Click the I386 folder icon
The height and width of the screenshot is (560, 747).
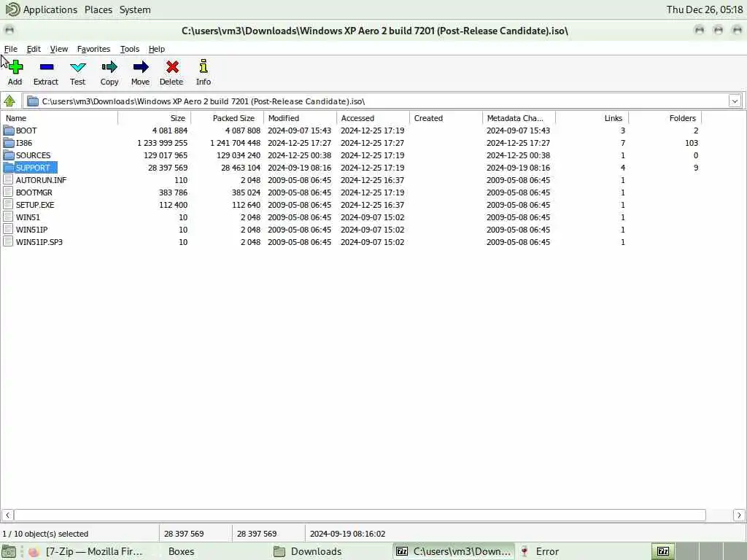[x=9, y=143]
